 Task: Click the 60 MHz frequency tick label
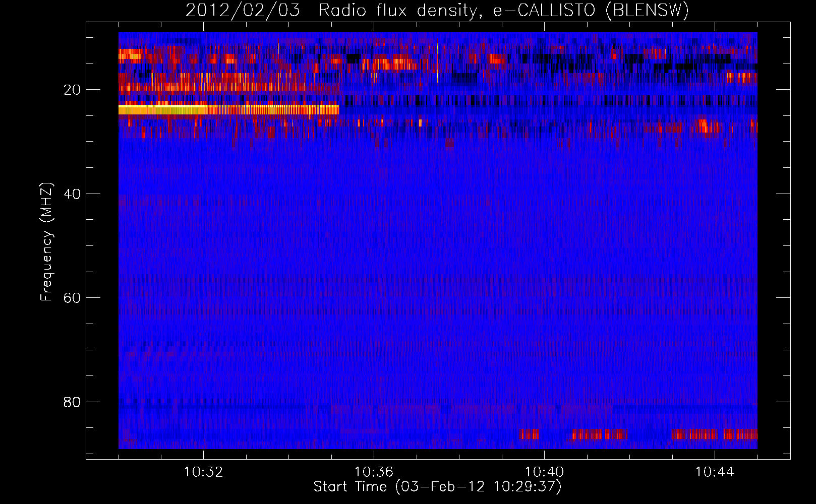pos(73,298)
